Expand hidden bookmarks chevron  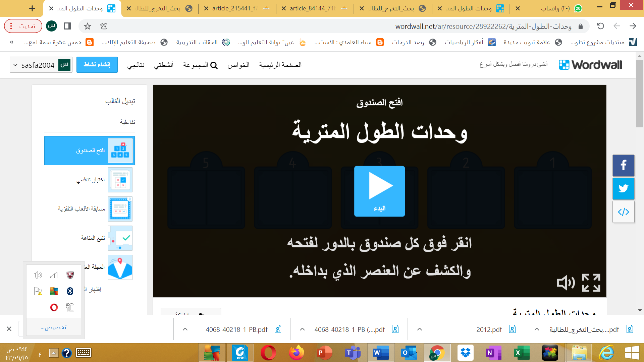[x=12, y=42]
